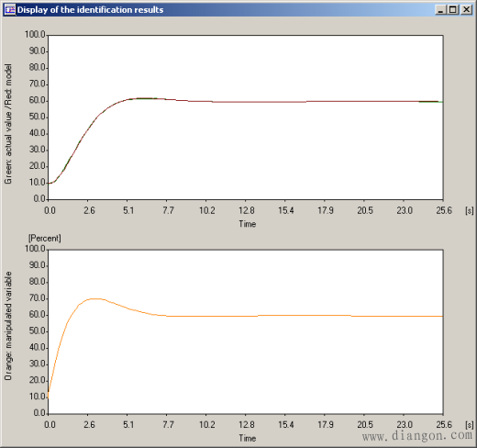477x448 pixels.
Task: Click the upper chart's Time axis title
Action: pos(248,224)
